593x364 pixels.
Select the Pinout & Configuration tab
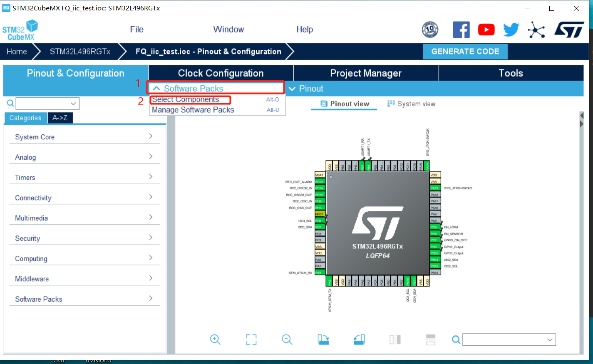[75, 73]
